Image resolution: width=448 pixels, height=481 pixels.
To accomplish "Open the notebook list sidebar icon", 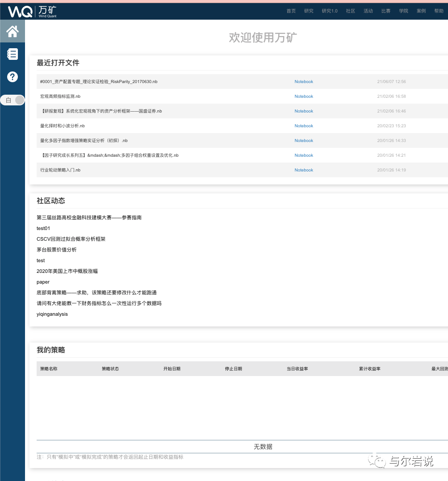I will (x=12, y=54).
